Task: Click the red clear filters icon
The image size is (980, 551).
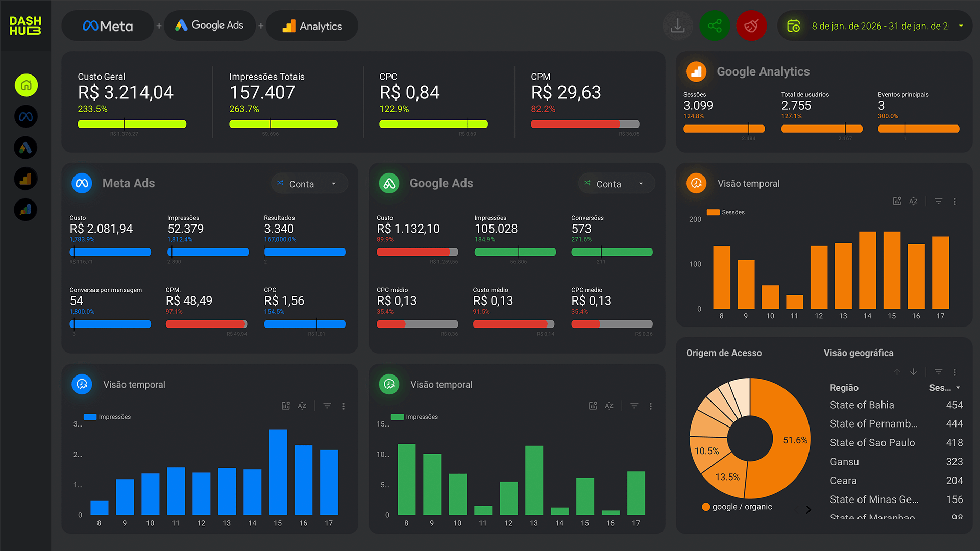Action: point(751,26)
